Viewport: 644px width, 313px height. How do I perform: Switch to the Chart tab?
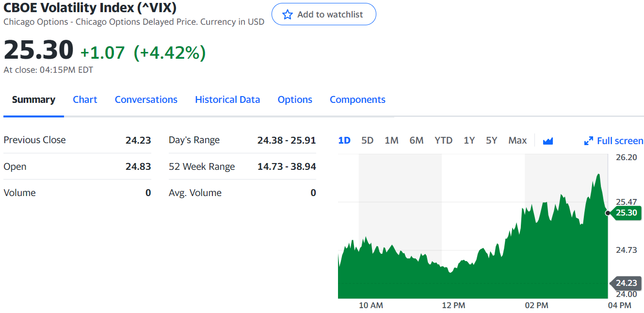click(x=85, y=99)
